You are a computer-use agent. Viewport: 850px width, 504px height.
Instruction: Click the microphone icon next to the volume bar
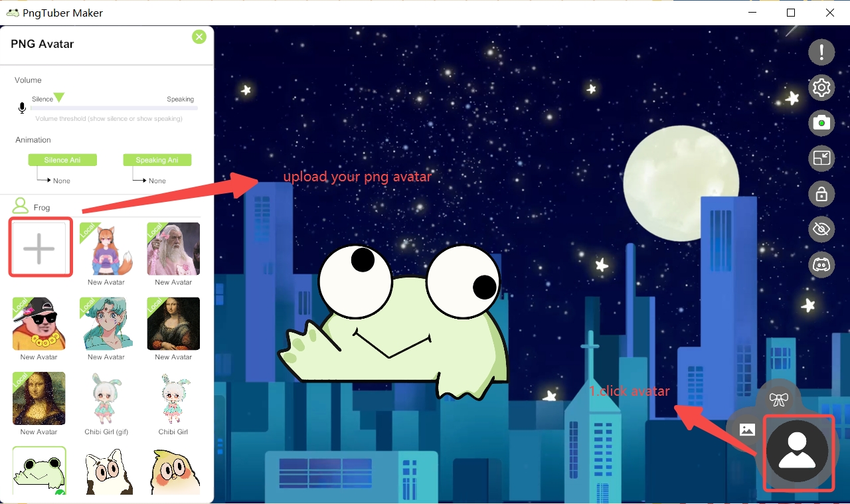click(21, 108)
